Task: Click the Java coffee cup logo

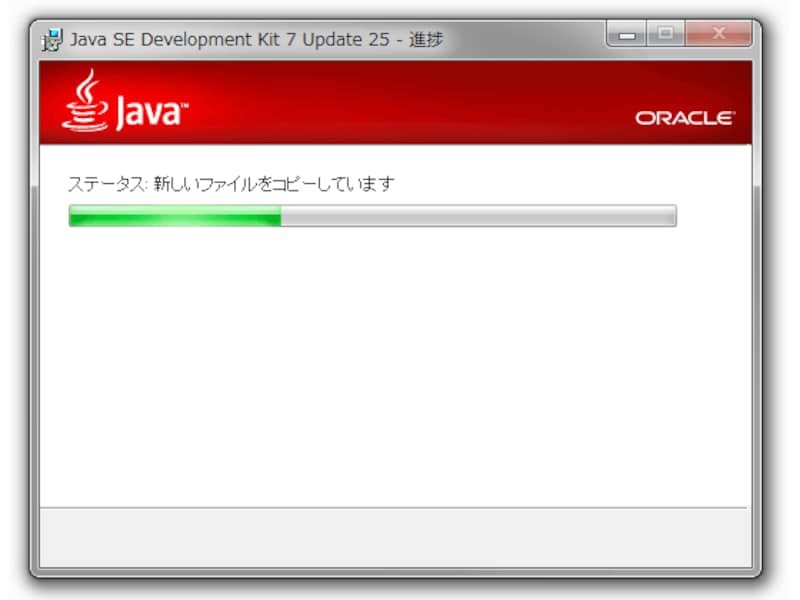Action: click(88, 110)
